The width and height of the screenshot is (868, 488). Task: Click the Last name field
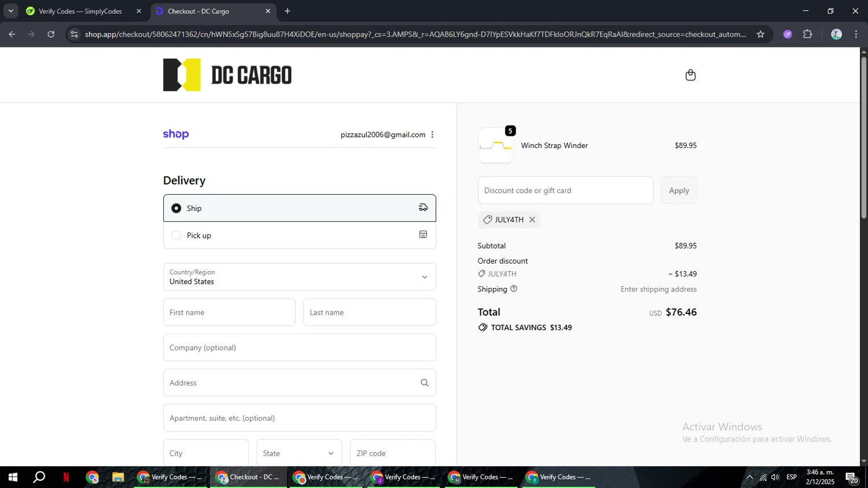tap(369, 312)
